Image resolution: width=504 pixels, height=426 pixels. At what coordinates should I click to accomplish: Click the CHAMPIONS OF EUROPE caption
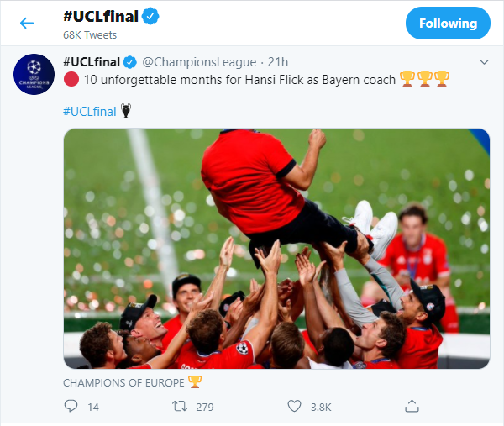pyautogui.click(x=123, y=381)
